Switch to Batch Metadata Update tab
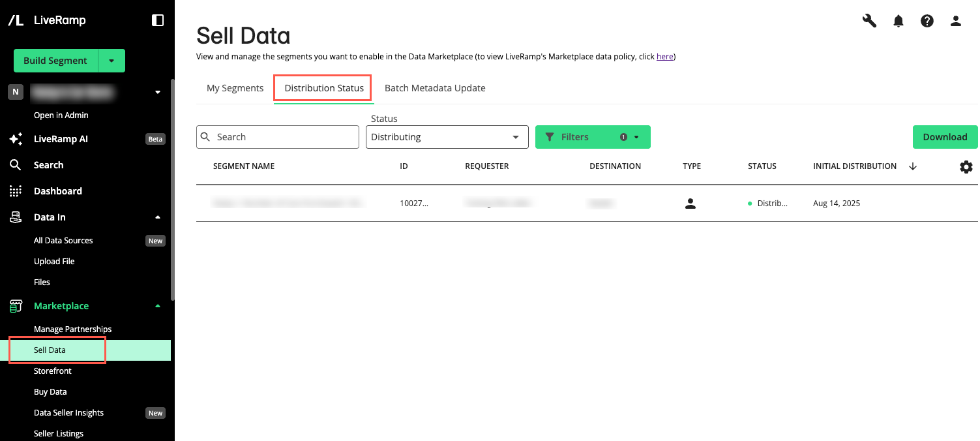 tap(435, 88)
